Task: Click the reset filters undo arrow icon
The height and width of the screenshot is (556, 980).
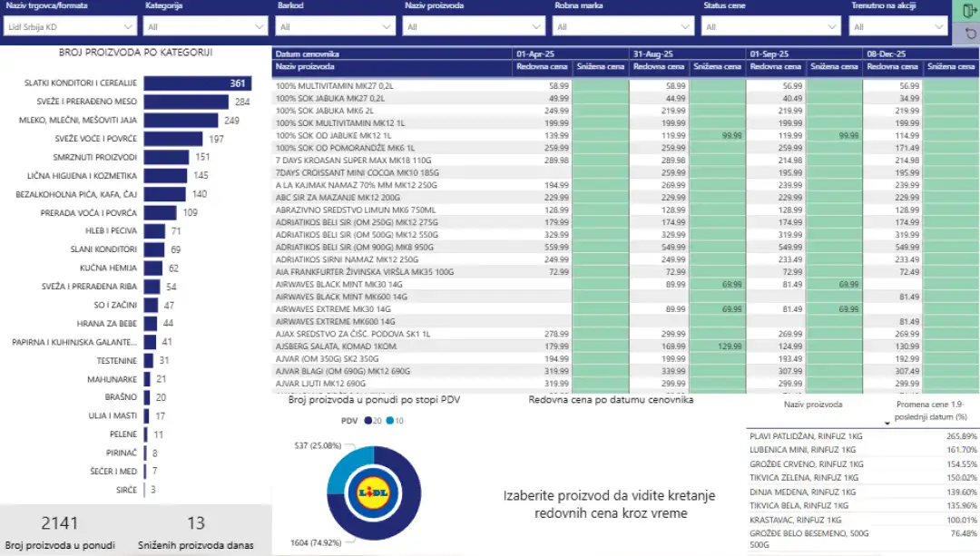Action: pyautogui.click(x=966, y=34)
